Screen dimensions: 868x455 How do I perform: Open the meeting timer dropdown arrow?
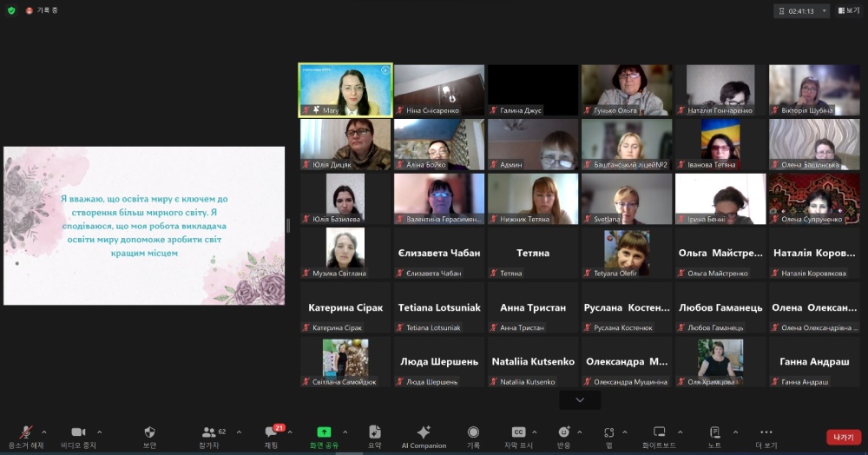[x=824, y=11]
